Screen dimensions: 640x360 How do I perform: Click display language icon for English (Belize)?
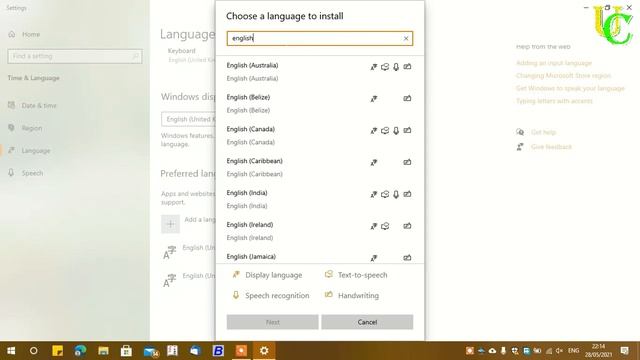tap(373, 99)
